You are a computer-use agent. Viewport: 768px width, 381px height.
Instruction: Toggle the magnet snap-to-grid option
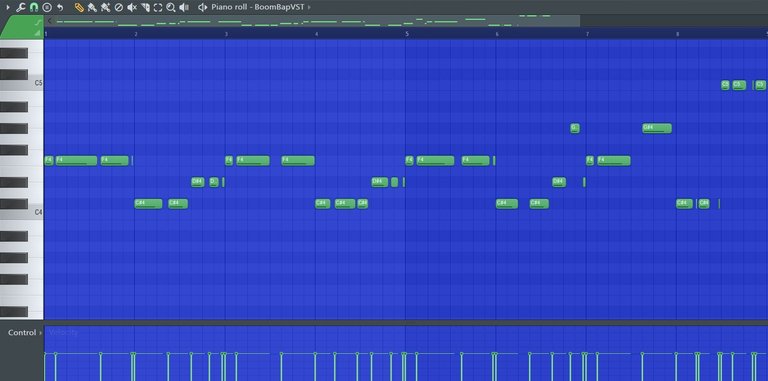[x=34, y=7]
